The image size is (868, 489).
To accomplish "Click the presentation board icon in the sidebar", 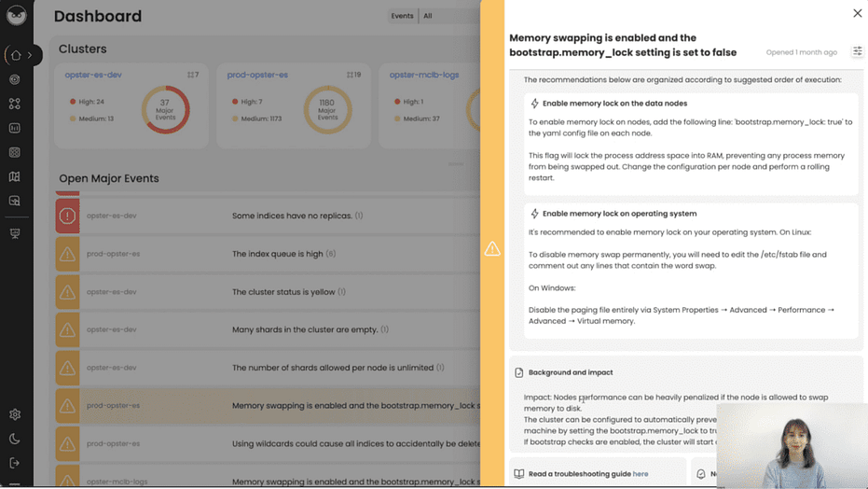I will (15, 233).
